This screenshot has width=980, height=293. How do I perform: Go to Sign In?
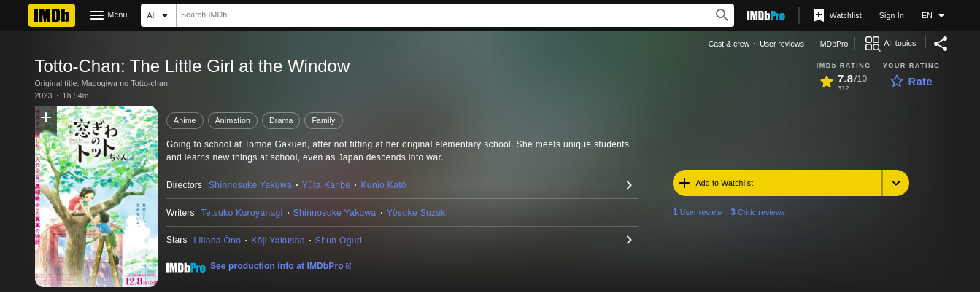point(891,15)
